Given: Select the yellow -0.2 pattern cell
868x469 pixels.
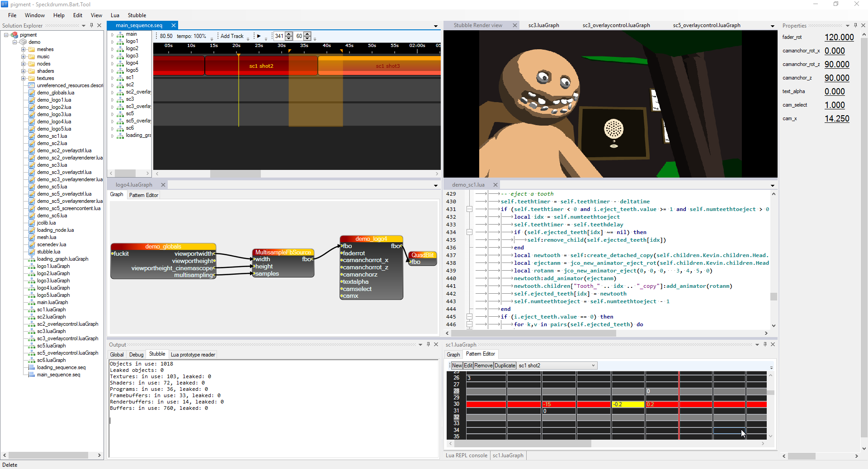Looking at the screenshot, I should (628, 404).
